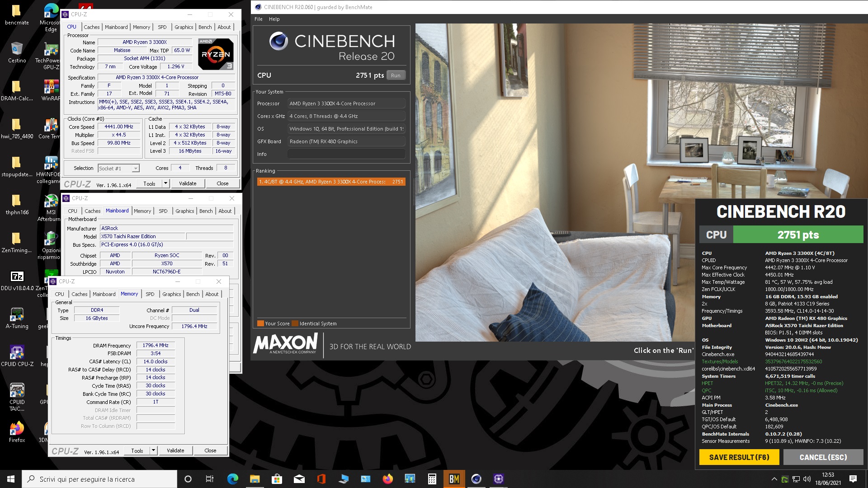
Task: Open the ZenTimings desktop shortcut
Action: [16, 242]
